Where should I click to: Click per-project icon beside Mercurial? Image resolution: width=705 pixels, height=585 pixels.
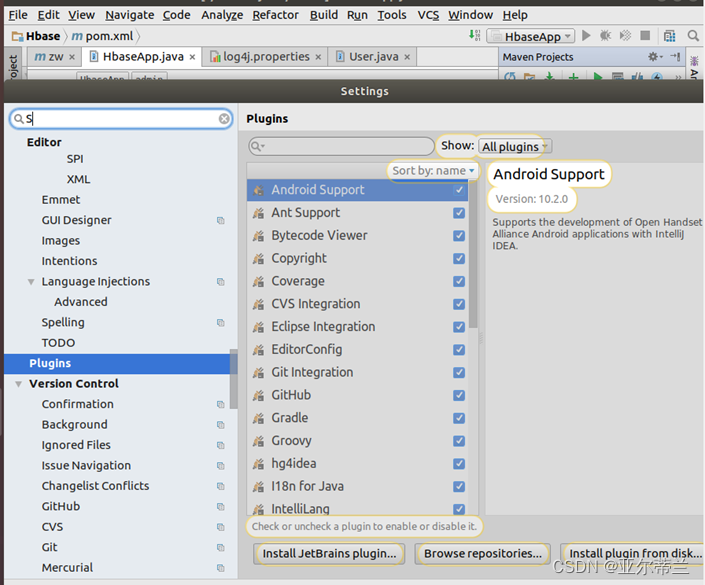[x=221, y=568]
